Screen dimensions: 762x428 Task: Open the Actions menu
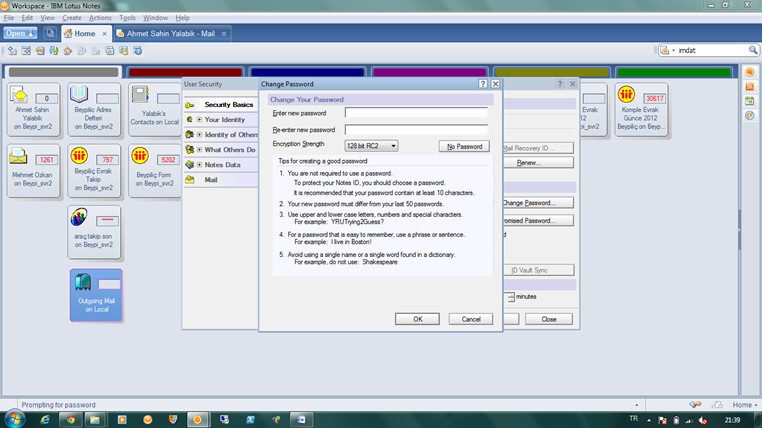(100, 18)
